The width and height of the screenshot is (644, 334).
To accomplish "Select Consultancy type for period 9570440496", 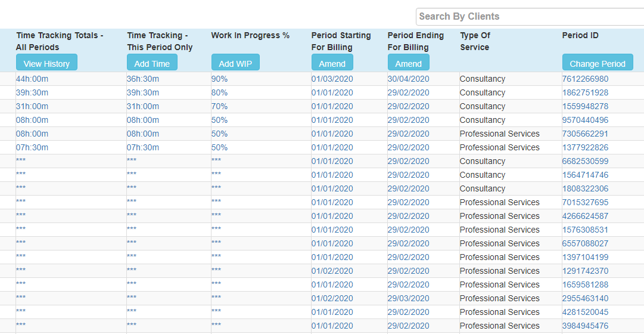I will click(482, 120).
